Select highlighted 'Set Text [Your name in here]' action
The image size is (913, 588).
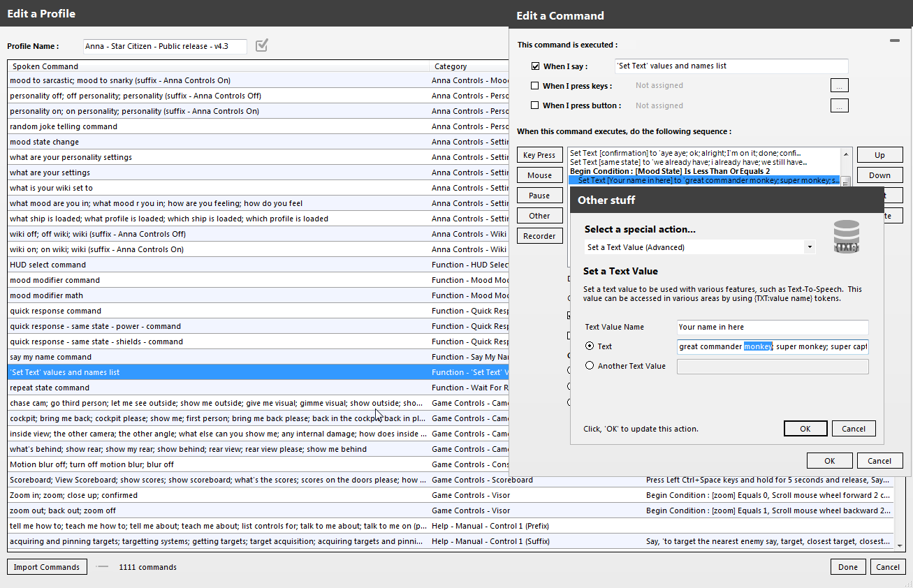click(704, 180)
